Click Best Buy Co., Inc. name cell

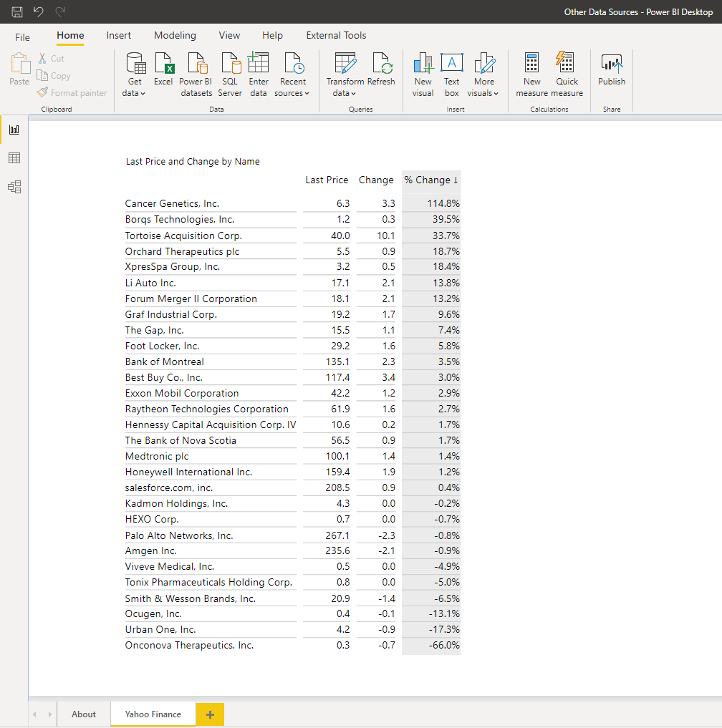[x=163, y=377]
